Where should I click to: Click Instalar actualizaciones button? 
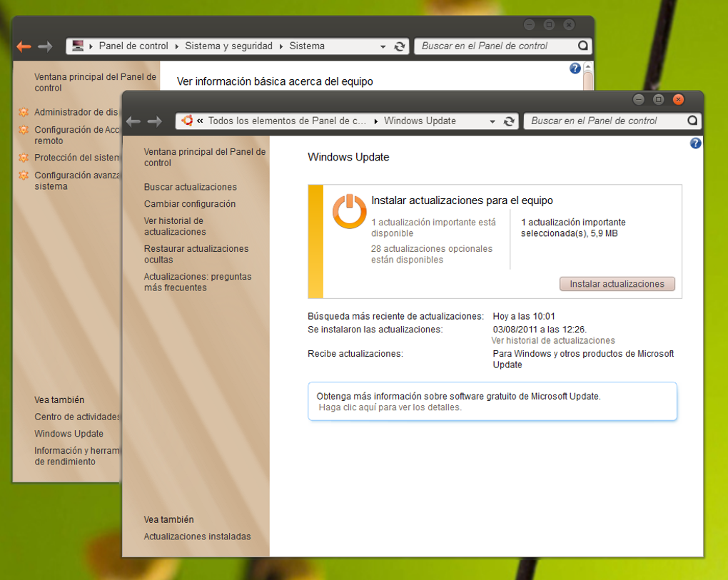(x=617, y=284)
